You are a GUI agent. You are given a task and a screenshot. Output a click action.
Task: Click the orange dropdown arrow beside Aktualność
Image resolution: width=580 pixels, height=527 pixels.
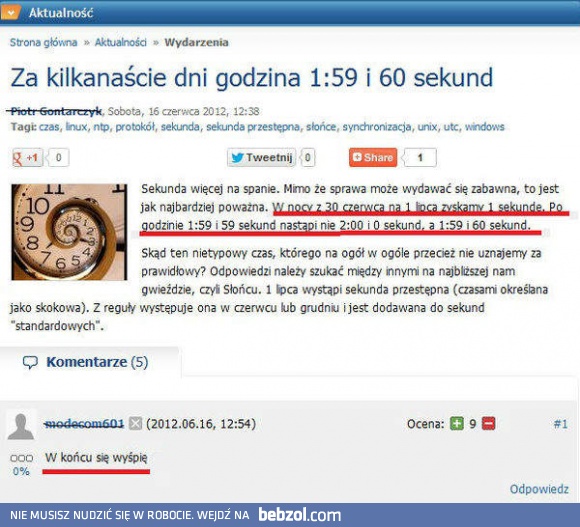[x=11, y=12]
